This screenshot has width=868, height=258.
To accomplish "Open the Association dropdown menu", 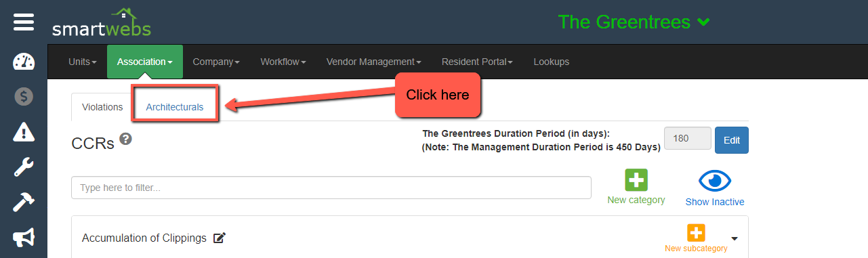I will pyautogui.click(x=145, y=62).
